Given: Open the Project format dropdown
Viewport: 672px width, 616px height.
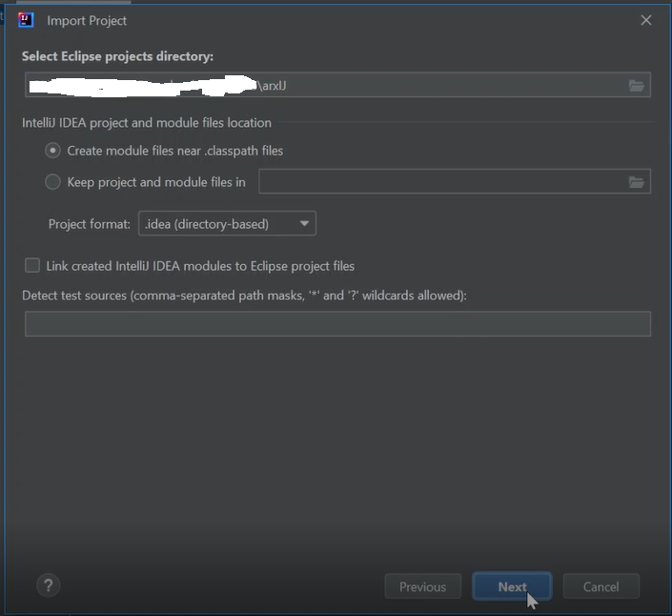Looking at the screenshot, I should 227,223.
